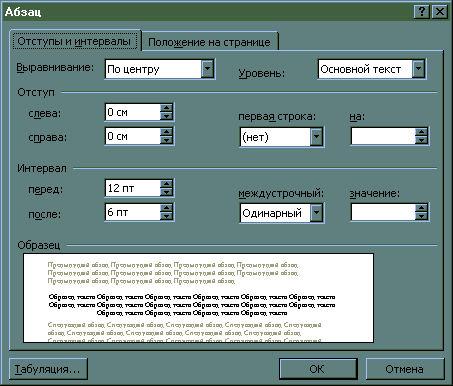Select the Отступы и интервалы tab

click(x=74, y=41)
